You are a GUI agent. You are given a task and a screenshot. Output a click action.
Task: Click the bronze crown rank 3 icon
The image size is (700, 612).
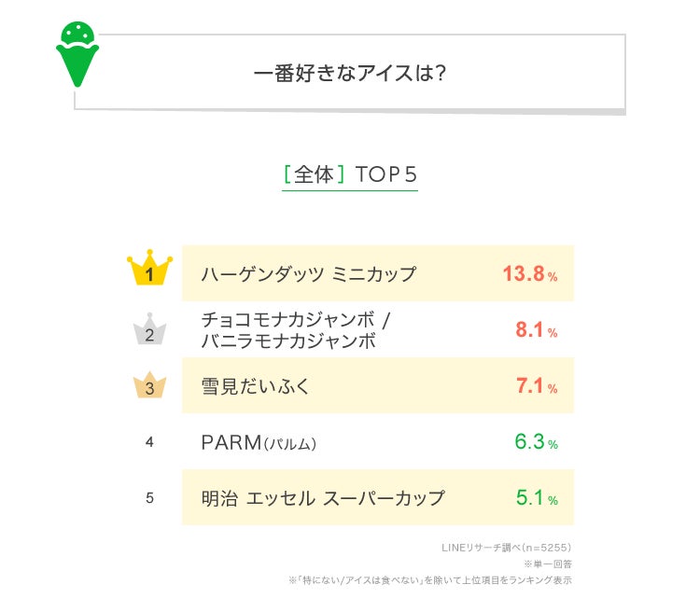(x=149, y=386)
